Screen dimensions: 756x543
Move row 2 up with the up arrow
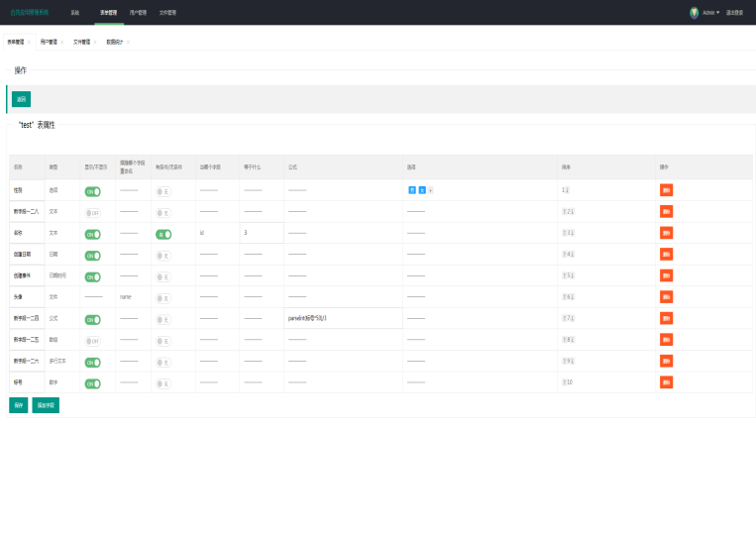click(564, 211)
